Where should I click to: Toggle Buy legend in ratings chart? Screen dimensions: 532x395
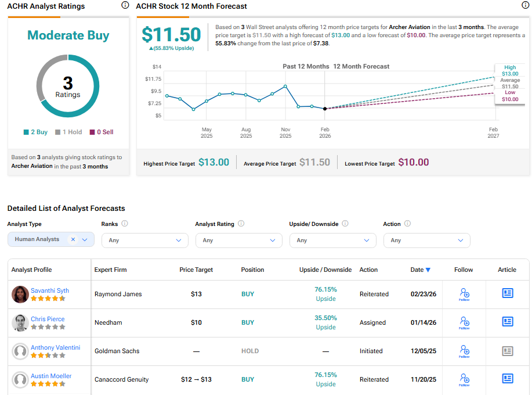[36, 132]
